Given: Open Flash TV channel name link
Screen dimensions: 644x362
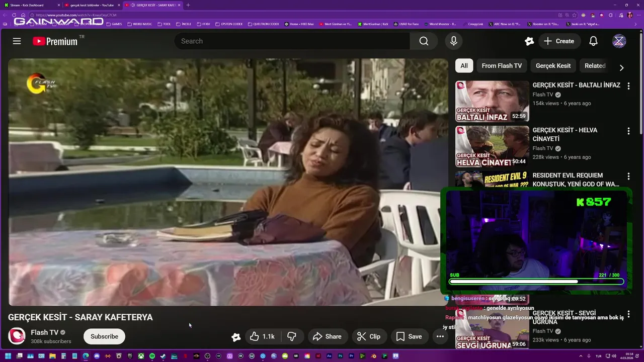Looking at the screenshot, I should pyautogui.click(x=45, y=332).
